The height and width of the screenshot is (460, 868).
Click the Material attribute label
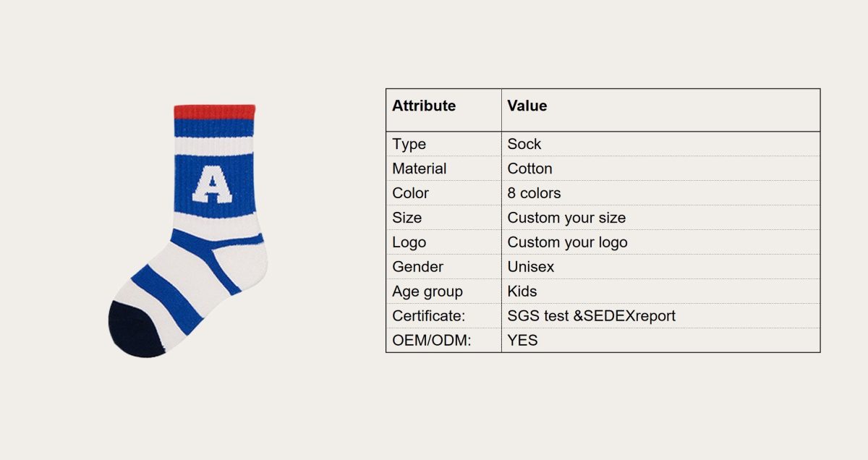point(420,169)
